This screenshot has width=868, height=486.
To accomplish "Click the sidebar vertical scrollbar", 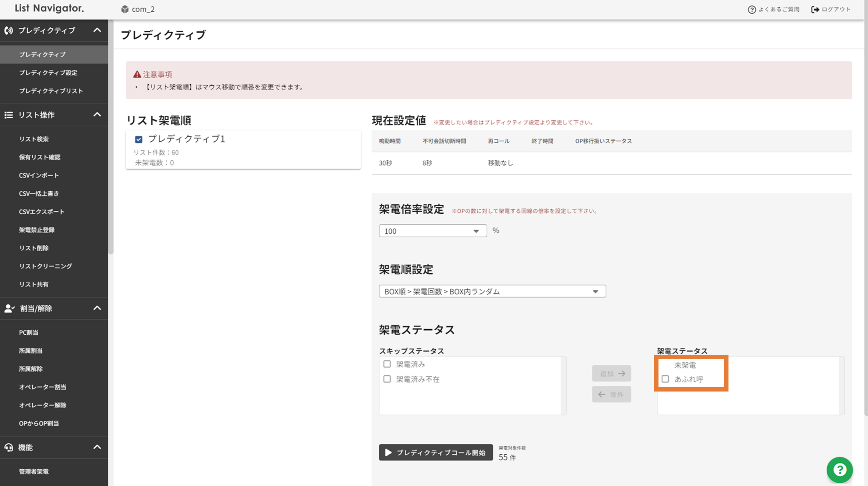I will point(111,136).
